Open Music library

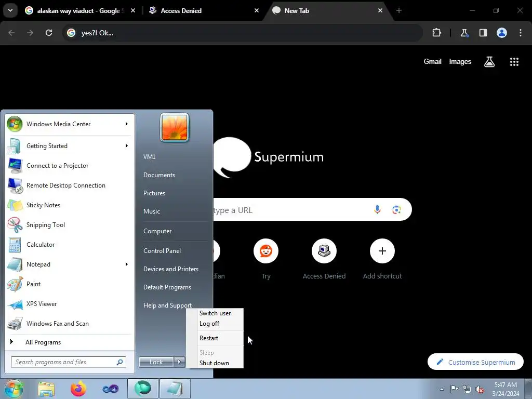(x=151, y=211)
